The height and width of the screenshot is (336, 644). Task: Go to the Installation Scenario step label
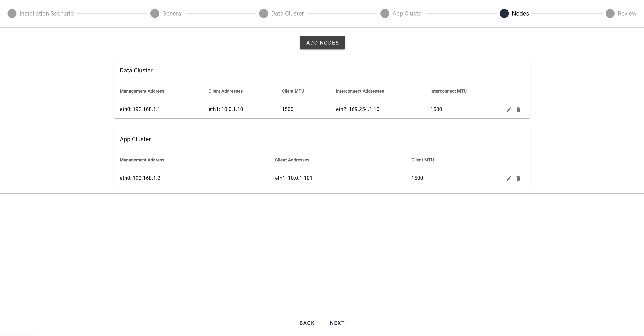pos(46,13)
